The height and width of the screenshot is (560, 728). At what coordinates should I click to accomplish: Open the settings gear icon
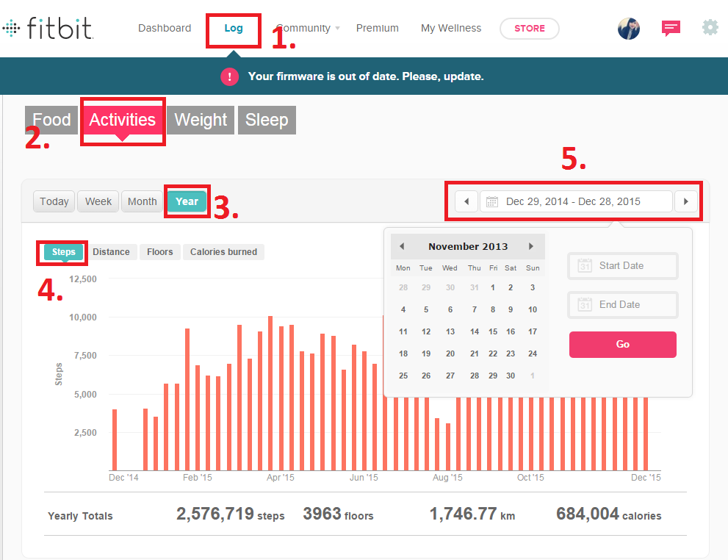tap(710, 27)
